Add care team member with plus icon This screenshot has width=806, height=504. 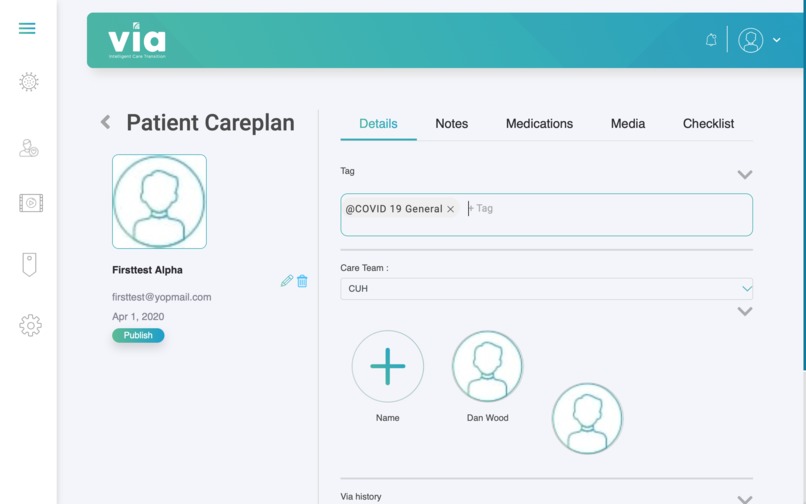(x=388, y=366)
